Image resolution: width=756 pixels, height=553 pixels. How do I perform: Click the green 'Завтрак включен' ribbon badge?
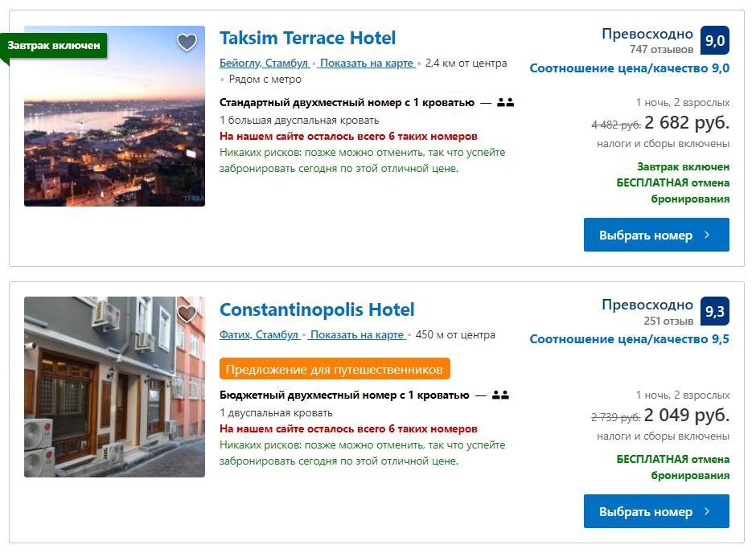(x=54, y=46)
